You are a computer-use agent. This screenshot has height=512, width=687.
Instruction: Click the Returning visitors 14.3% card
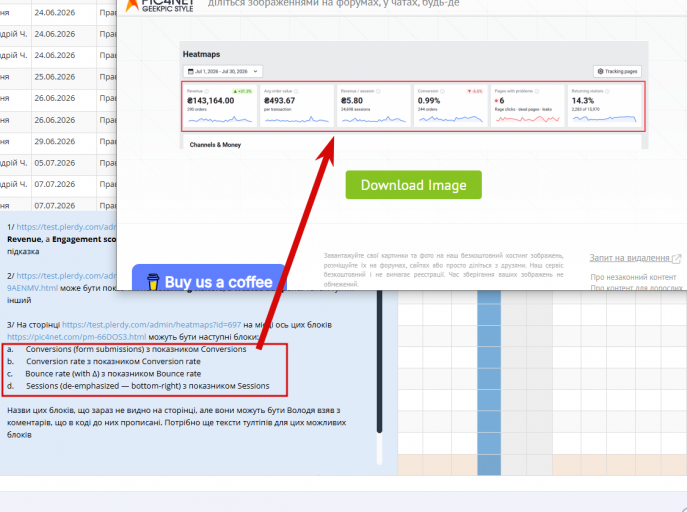click(x=605, y=106)
